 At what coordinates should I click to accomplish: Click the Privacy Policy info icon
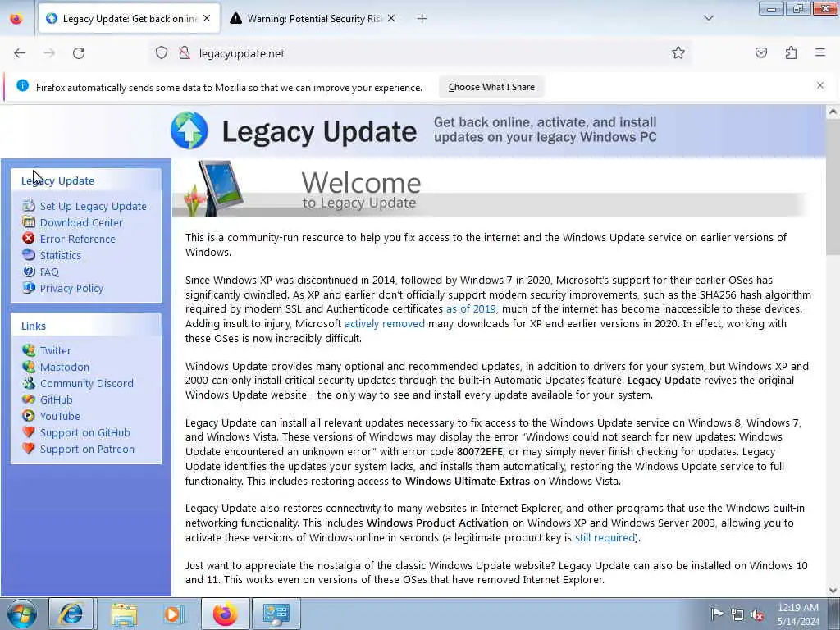[29, 288]
